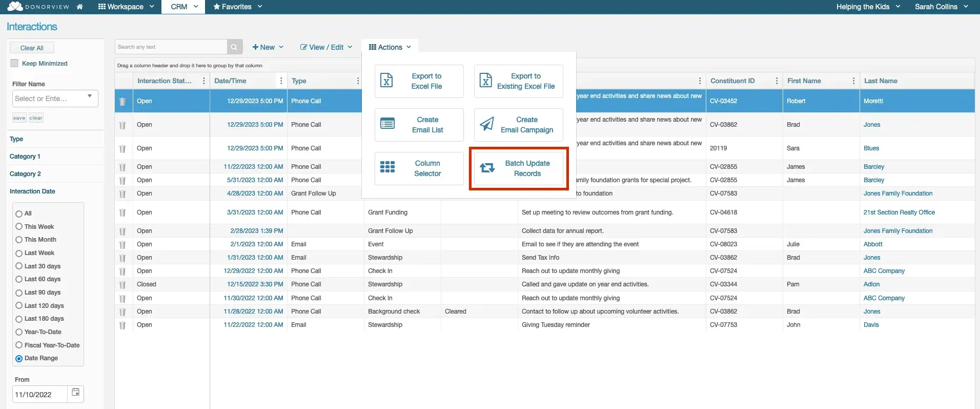This screenshot has height=409, width=980.
Task: Click trash icon for 5/31/2023 row
Action: 122,180
